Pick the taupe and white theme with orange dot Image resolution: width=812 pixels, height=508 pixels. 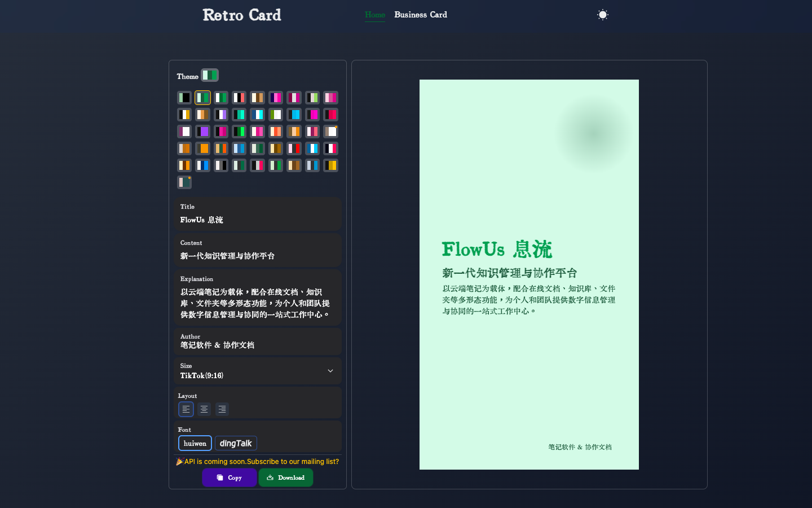pyautogui.click(x=330, y=132)
